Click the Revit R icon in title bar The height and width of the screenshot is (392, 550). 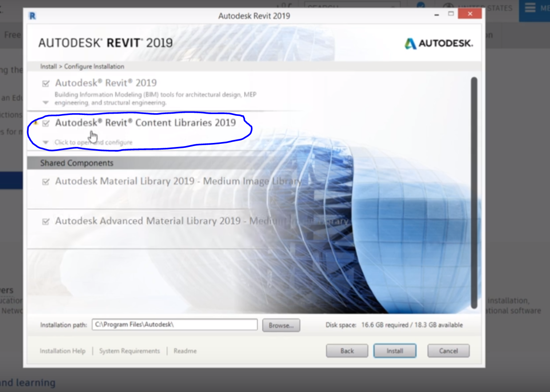click(32, 16)
